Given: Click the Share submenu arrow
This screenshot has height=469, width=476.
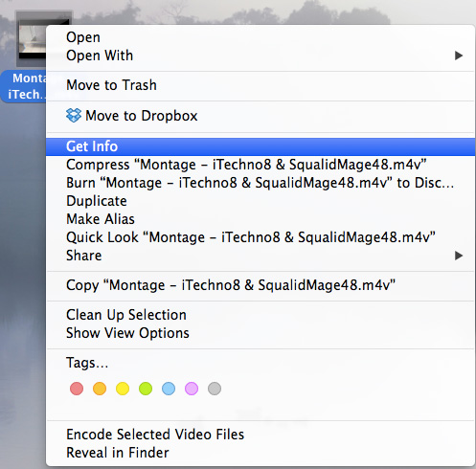Looking at the screenshot, I should 459,256.
